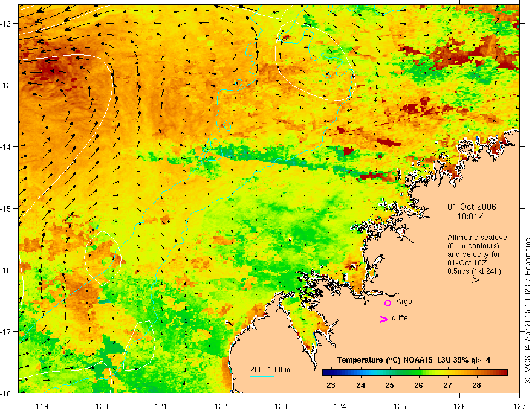Viewport: 532px width, 411px height.
Task: Click the '126' longitude axis label
Action: pos(459,406)
